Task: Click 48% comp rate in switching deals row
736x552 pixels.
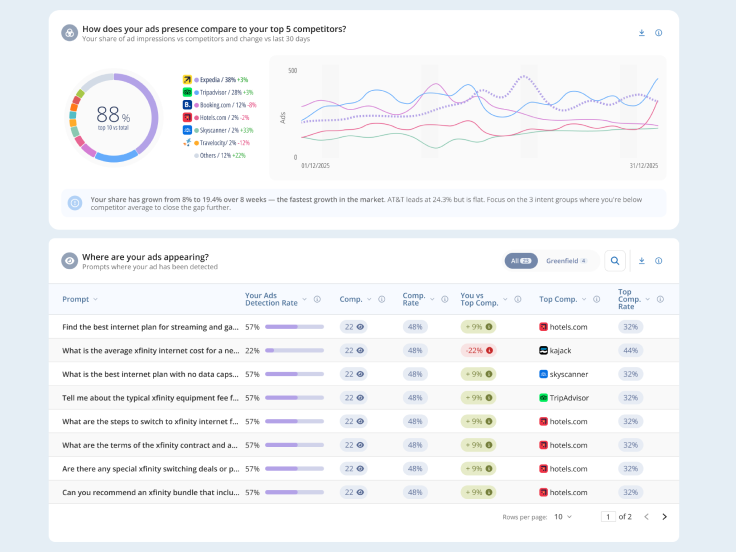Action: (x=415, y=469)
